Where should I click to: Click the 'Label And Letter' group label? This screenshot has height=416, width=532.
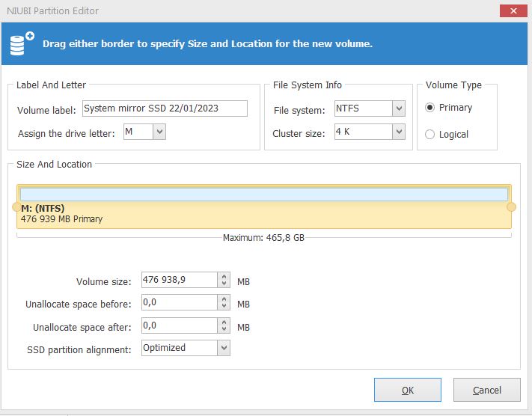click(51, 85)
